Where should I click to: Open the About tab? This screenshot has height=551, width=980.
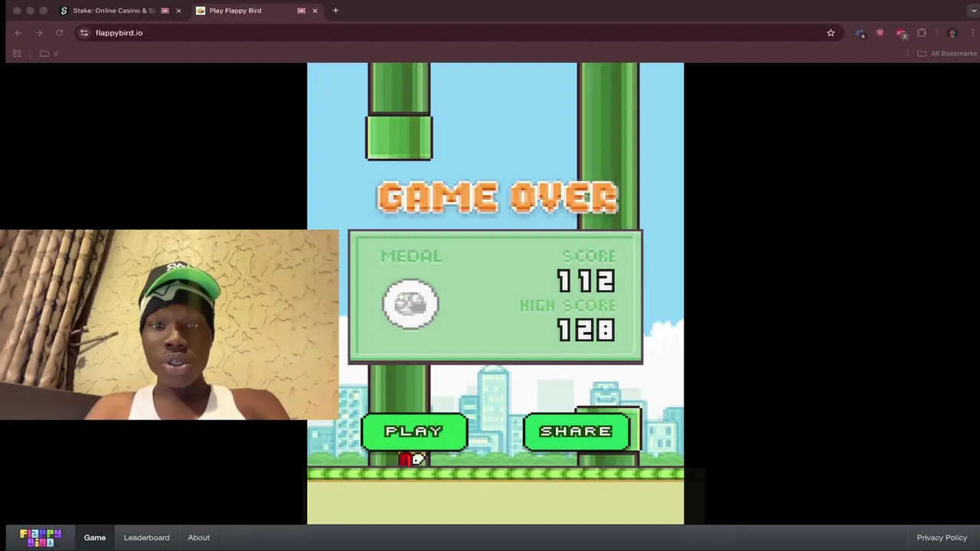coord(199,537)
